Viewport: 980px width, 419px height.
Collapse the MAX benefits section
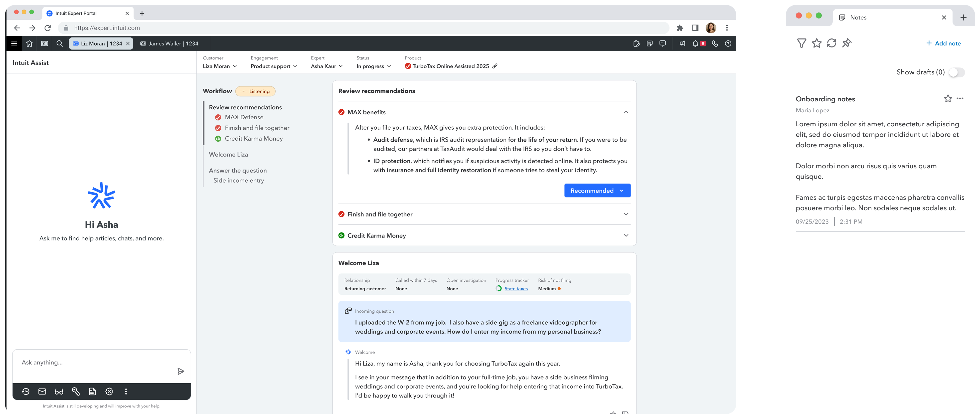pyautogui.click(x=626, y=112)
